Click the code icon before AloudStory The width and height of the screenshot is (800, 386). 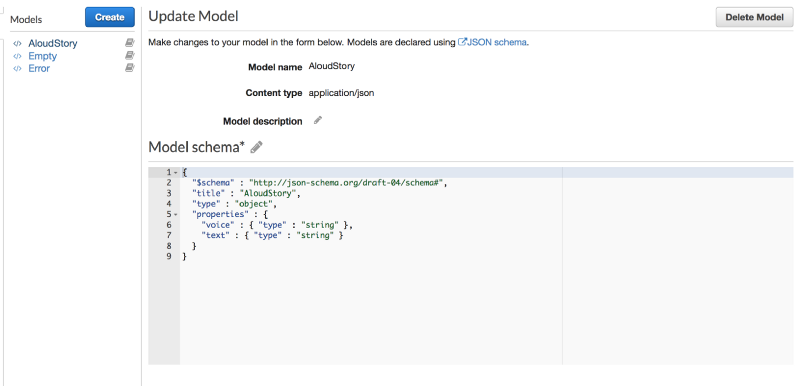click(x=17, y=43)
